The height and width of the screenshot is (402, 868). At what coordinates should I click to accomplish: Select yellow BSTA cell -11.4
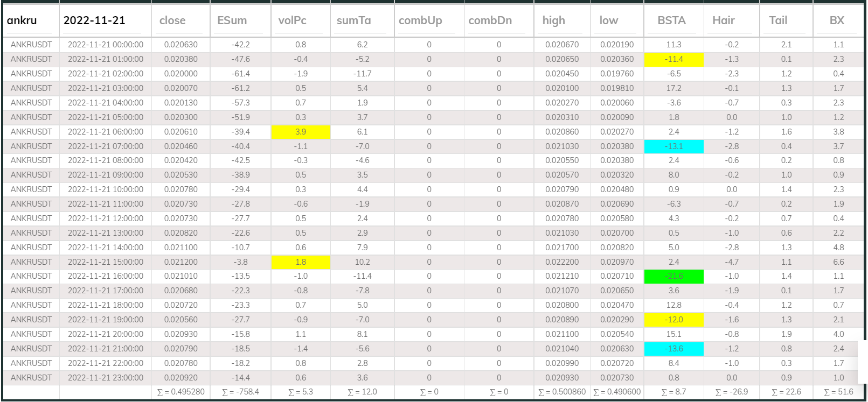pyautogui.click(x=674, y=59)
